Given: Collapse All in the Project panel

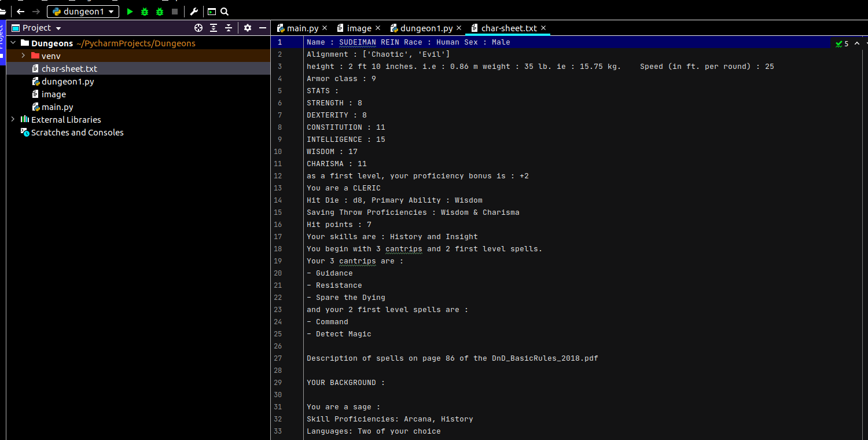Looking at the screenshot, I should coord(229,28).
